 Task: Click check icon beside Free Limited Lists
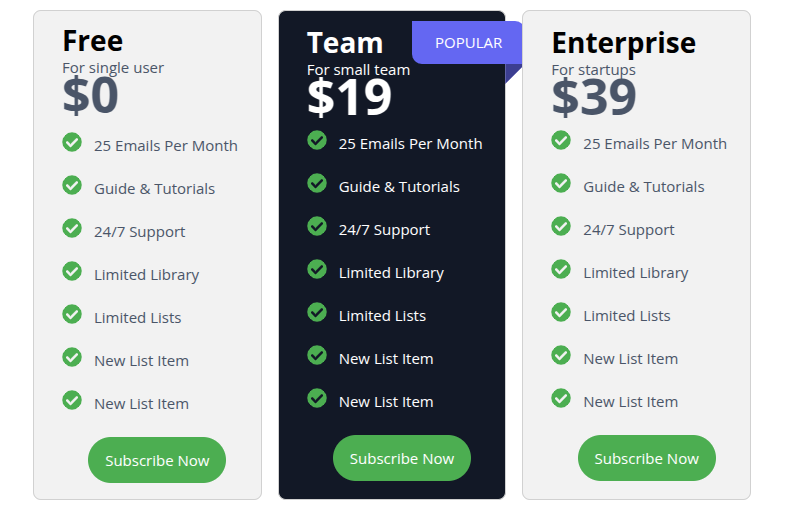click(72, 314)
